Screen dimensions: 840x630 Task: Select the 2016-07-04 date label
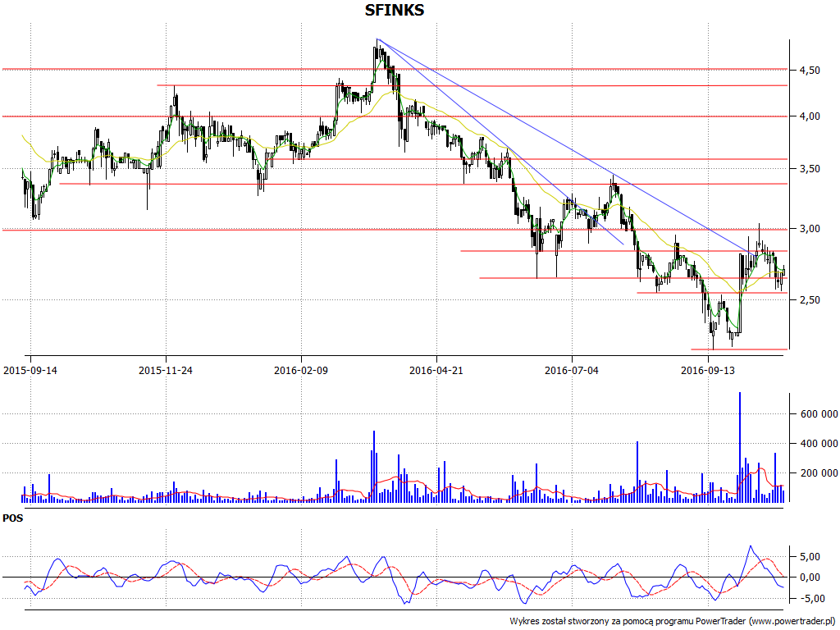coord(572,370)
